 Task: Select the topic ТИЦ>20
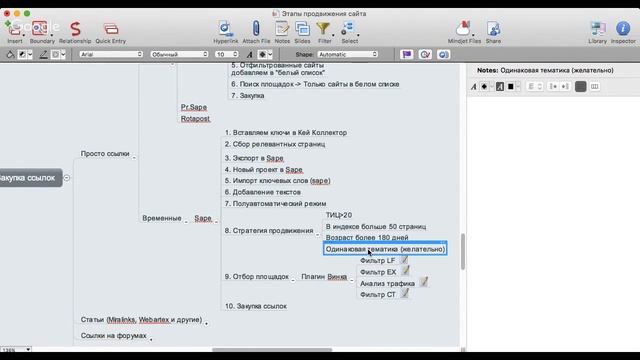click(x=339, y=215)
